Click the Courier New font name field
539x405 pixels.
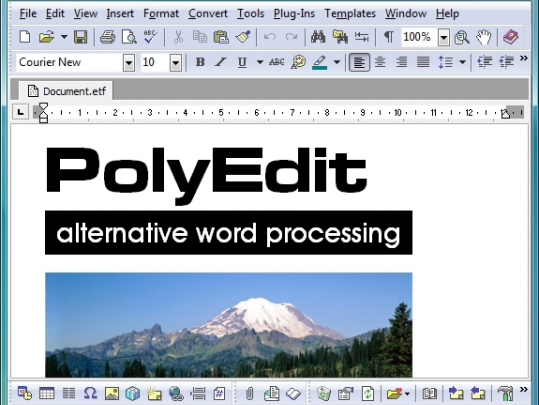pyautogui.click(x=69, y=62)
